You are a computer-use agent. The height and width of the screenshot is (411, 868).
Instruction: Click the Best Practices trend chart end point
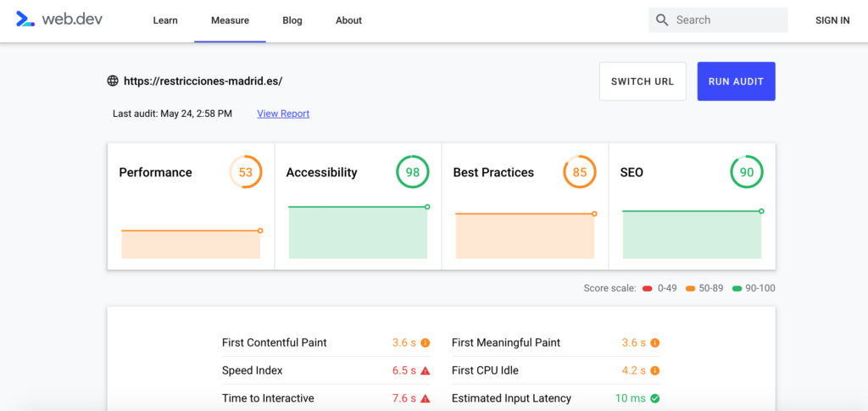coord(594,214)
